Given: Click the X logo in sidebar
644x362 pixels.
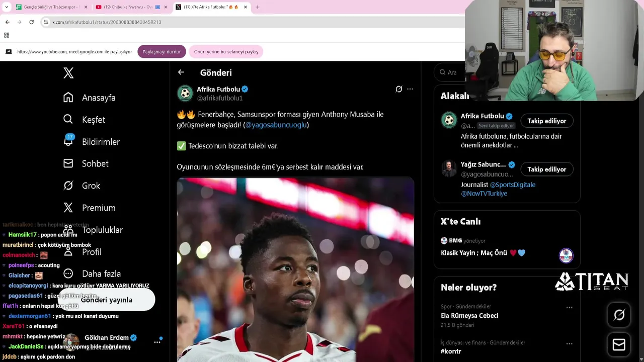Looking at the screenshot, I should [x=68, y=73].
